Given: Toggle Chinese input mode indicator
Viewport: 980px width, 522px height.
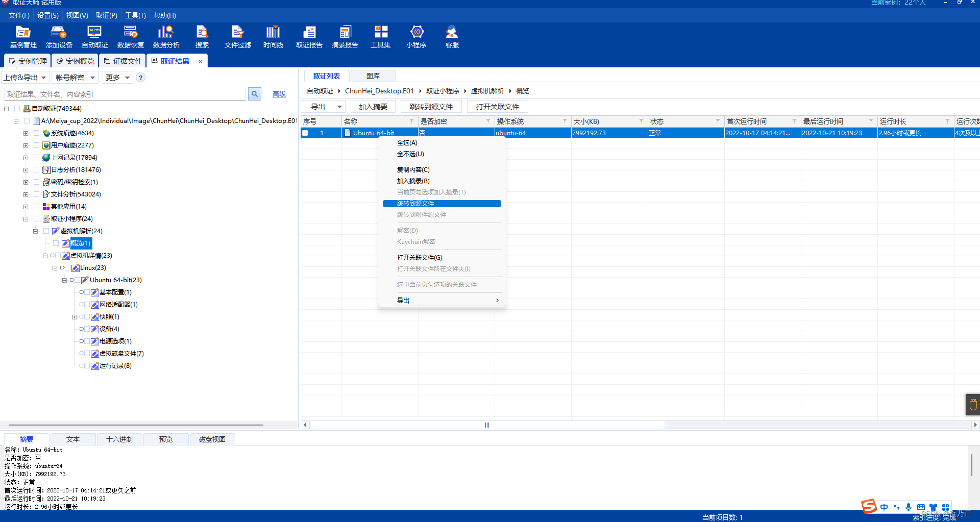Looking at the screenshot, I should [884, 507].
